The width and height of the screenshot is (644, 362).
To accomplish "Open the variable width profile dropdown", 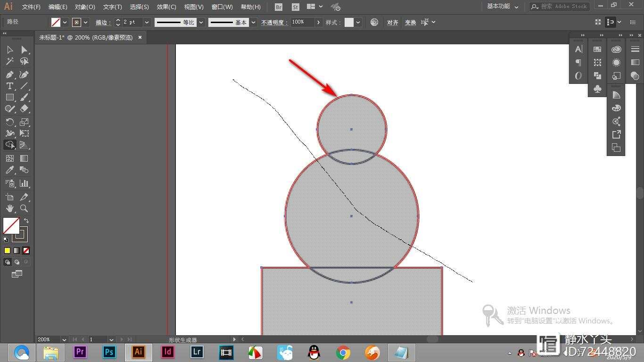I will (201, 22).
